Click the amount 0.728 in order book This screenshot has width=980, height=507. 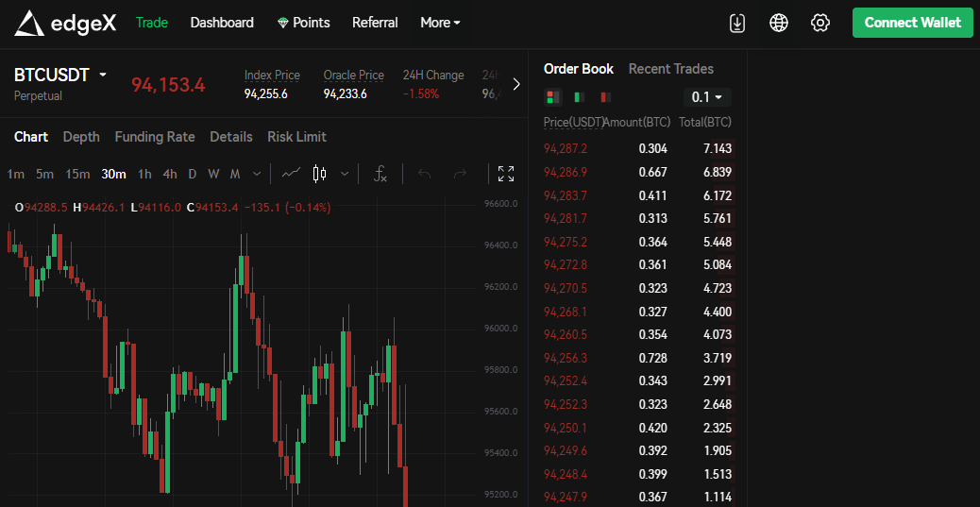pyautogui.click(x=653, y=358)
